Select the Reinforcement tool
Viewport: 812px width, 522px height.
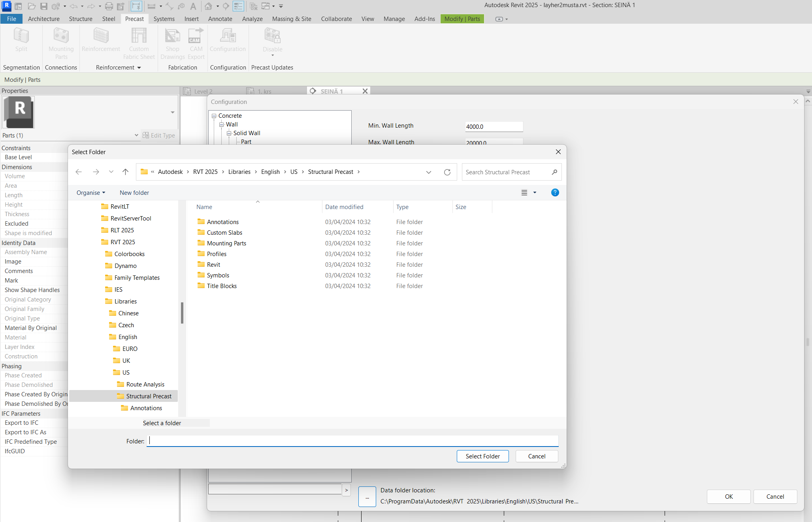coord(101,40)
